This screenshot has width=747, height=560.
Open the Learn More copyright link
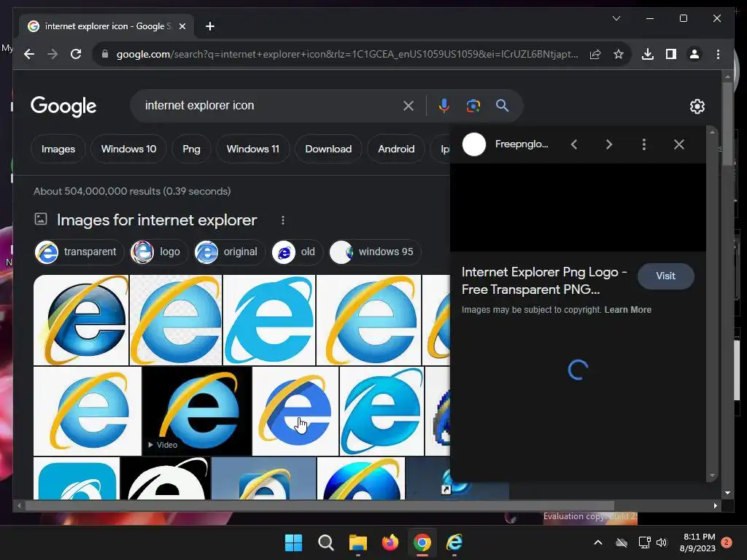pos(628,309)
